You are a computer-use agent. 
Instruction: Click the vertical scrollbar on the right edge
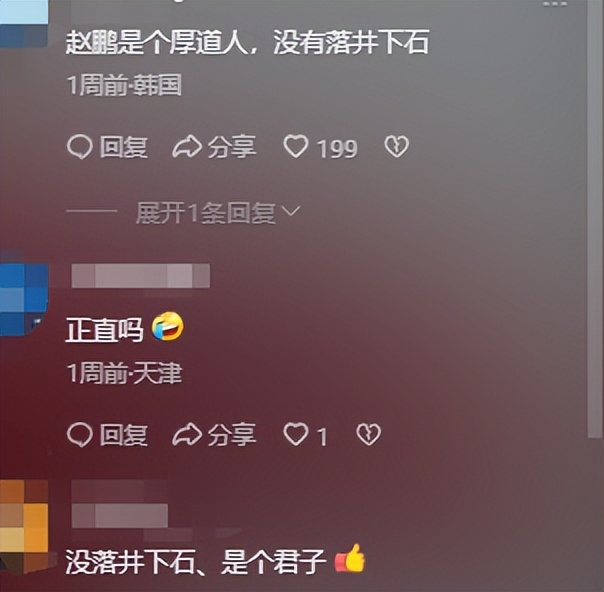pos(595,219)
